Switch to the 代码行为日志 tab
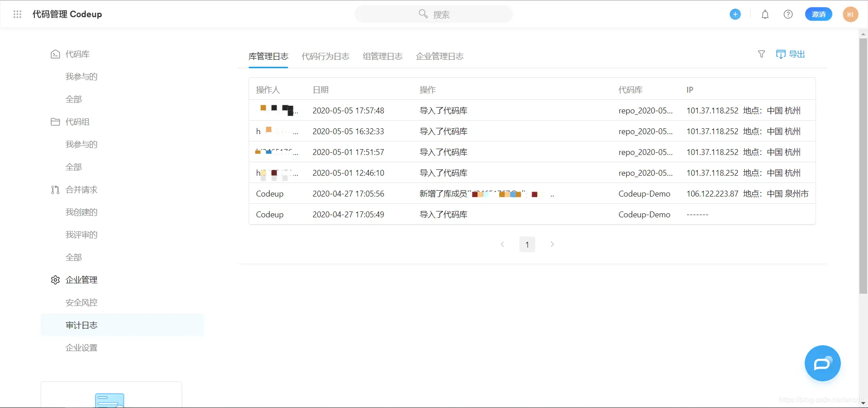This screenshot has width=868, height=408. (325, 56)
